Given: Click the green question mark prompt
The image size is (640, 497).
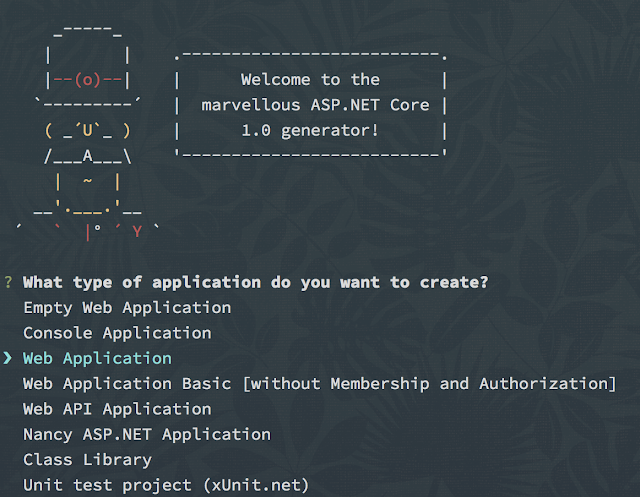Looking at the screenshot, I should (x=8, y=282).
